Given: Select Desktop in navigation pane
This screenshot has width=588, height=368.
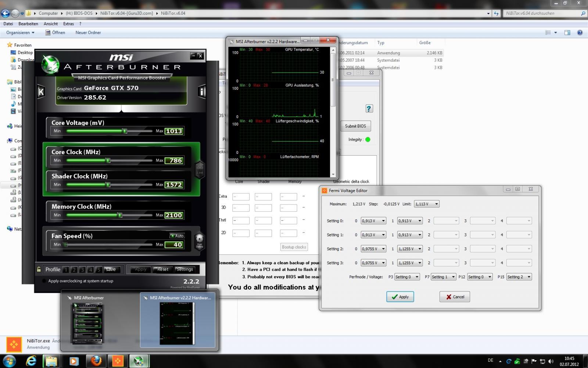Looking at the screenshot, I should (25, 53).
